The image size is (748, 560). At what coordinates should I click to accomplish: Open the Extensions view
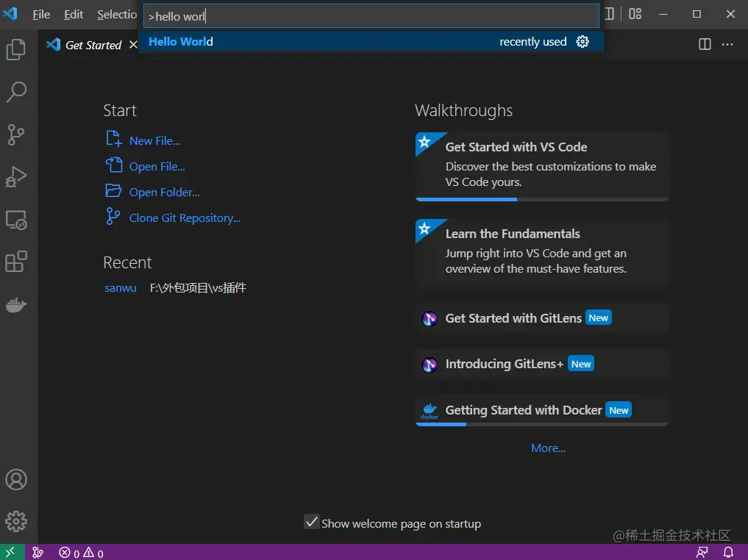[16, 261]
